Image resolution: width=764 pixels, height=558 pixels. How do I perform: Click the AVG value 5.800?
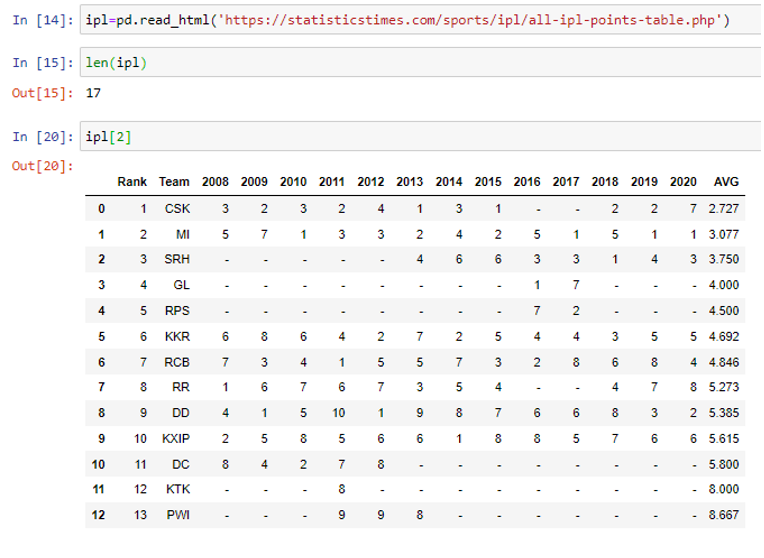pos(724,464)
